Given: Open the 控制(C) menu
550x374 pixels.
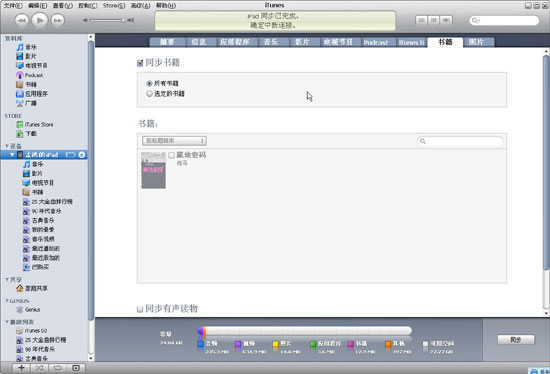Looking at the screenshot, I should point(87,5).
